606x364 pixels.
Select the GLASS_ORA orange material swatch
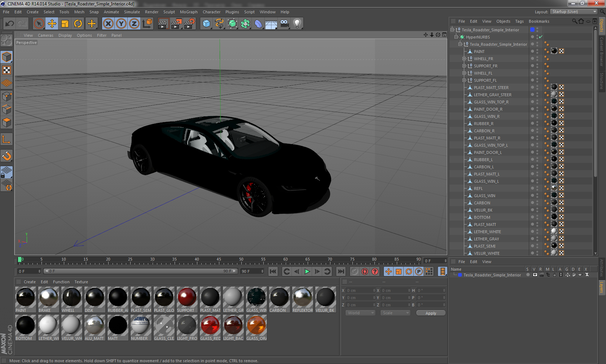click(x=256, y=325)
